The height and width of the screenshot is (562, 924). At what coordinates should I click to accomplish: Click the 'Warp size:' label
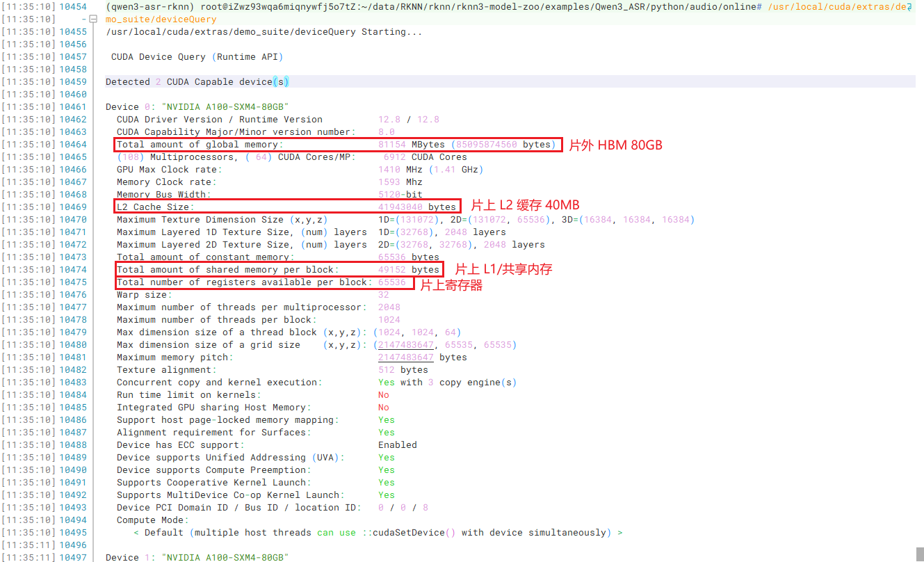coord(145,295)
